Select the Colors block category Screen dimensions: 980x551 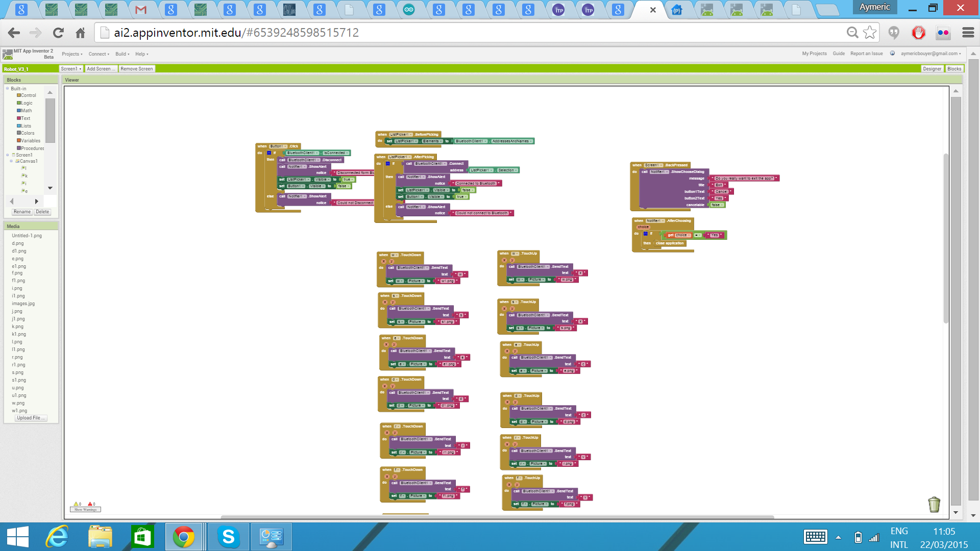point(28,133)
